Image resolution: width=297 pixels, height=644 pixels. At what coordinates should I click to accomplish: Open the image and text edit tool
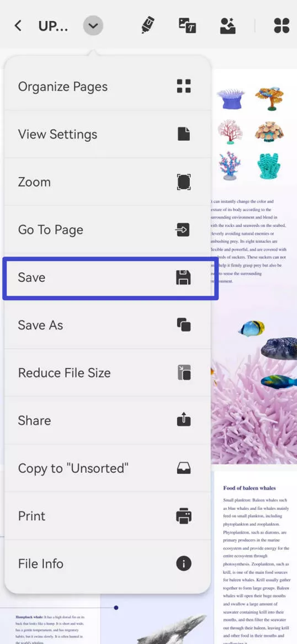click(187, 25)
